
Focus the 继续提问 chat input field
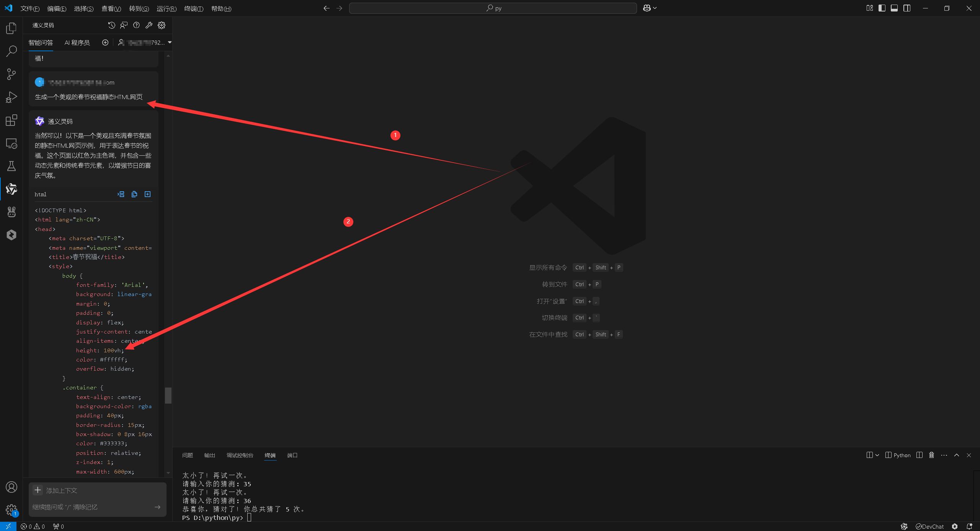92,507
